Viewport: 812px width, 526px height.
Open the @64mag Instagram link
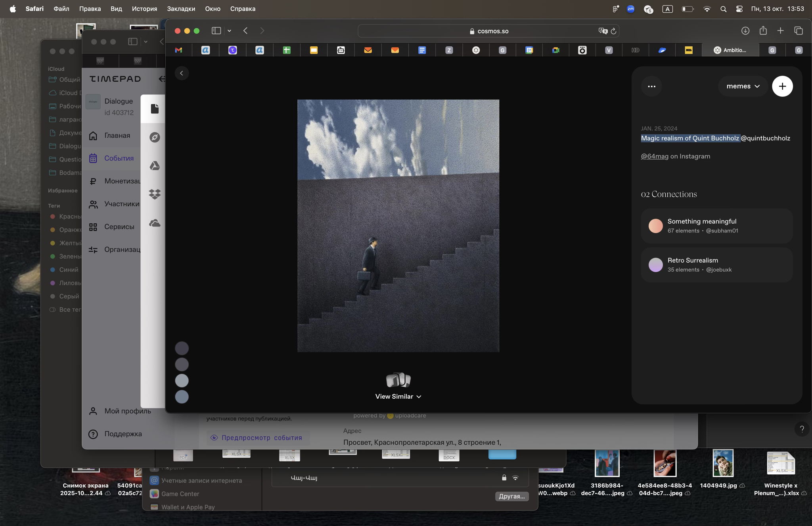pos(655,156)
